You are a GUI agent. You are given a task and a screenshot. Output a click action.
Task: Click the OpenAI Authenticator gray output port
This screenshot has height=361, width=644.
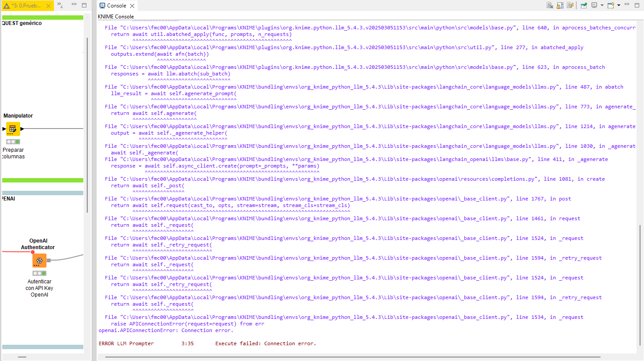click(x=49, y=261)
